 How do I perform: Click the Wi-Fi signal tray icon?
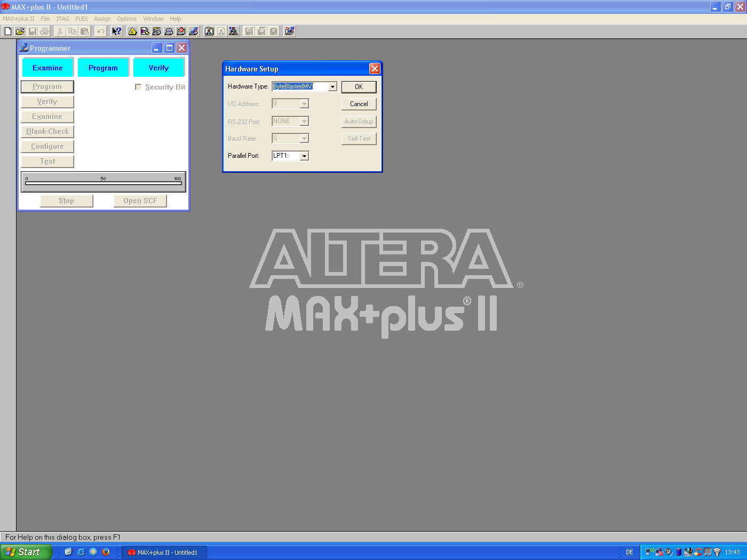point(717,552)
